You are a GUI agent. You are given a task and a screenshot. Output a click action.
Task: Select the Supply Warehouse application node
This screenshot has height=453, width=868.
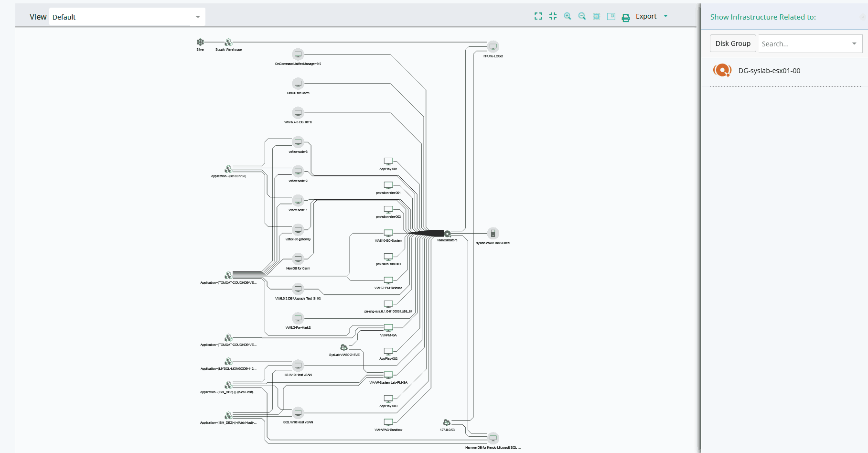point(228,43)
